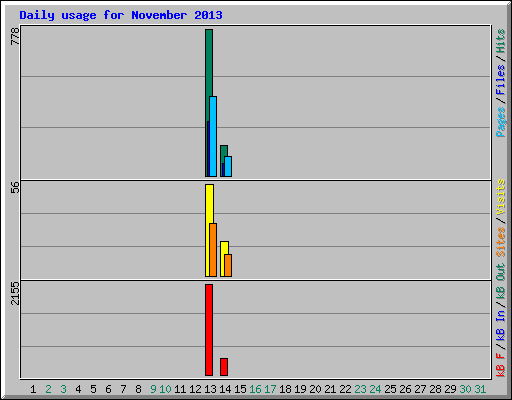Screen dimensions: 512x400
Task: Click the 'kB In' legend label
Action: point(501,325)
